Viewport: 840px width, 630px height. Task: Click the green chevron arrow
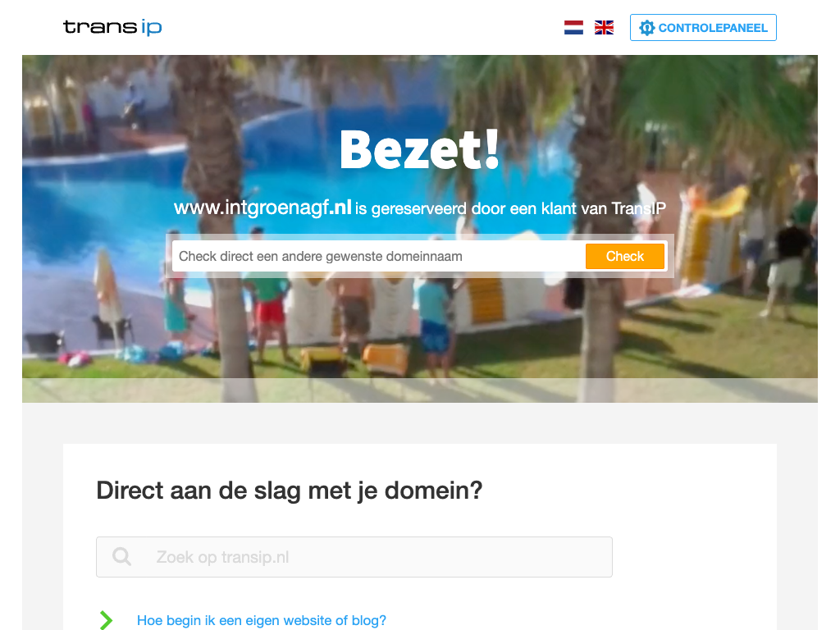[106, 620]
